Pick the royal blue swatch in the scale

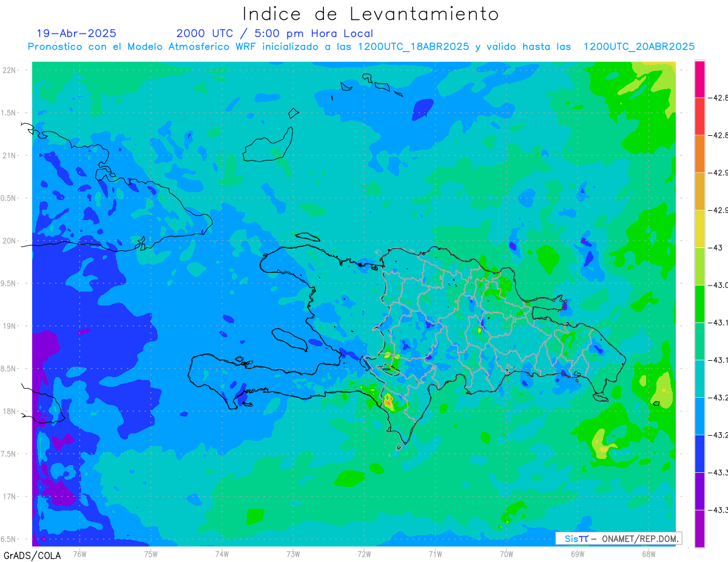699,453
